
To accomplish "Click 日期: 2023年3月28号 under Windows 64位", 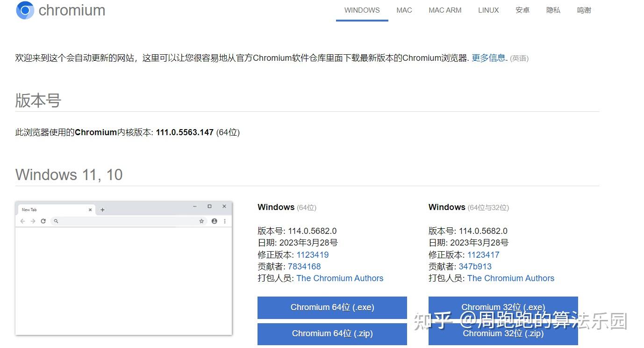I will pos(298,243).
